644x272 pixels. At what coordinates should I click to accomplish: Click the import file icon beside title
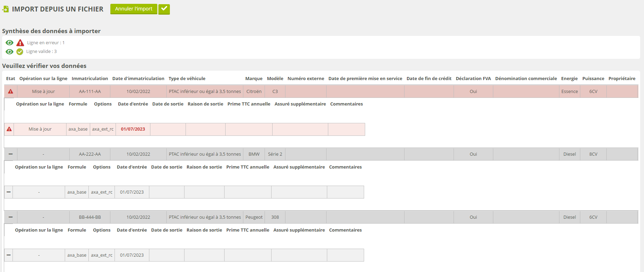point(6,9)
